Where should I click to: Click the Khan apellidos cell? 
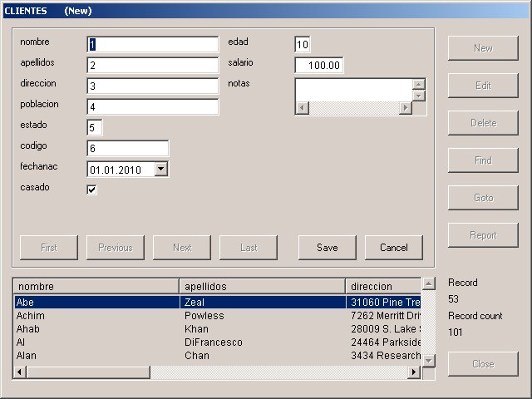click(263, 329)
